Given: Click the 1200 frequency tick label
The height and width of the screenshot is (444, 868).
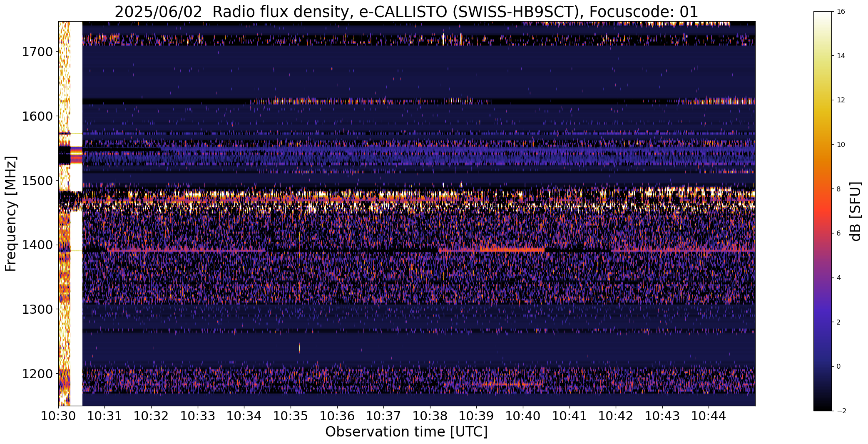Looking at the screenshot, I should tap(37, 374).
